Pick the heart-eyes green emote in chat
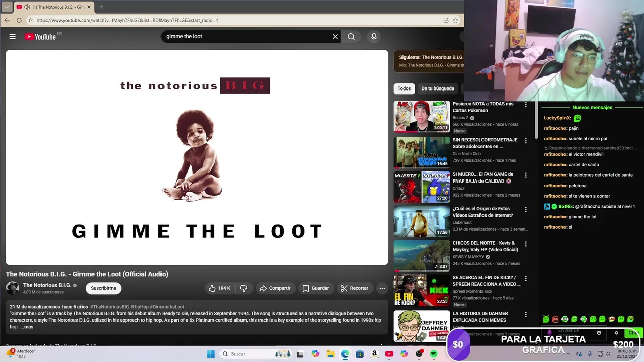644x362 pixels. (630, 319)
